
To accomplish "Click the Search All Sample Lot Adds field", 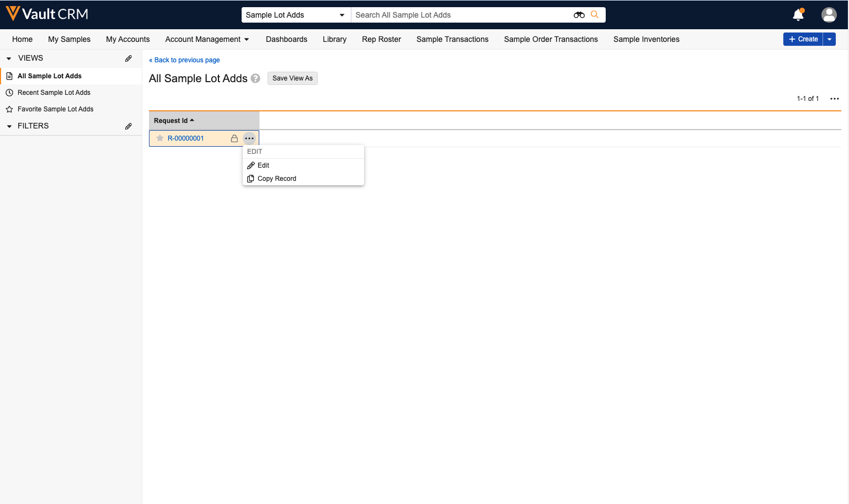I will [x=461, y=15].
